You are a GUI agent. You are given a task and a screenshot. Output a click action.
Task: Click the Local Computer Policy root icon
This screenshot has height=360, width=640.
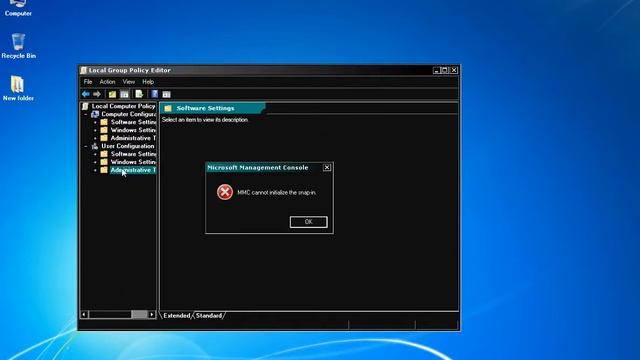[x=85, y=106]
